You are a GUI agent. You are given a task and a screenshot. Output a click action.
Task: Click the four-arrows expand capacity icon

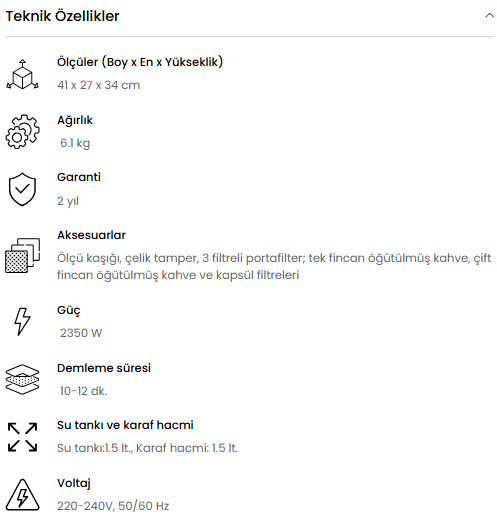click(22, 437)
